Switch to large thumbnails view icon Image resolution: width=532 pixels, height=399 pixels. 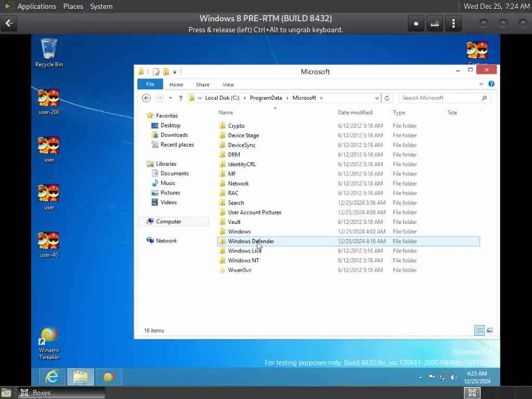pos(489,330)
